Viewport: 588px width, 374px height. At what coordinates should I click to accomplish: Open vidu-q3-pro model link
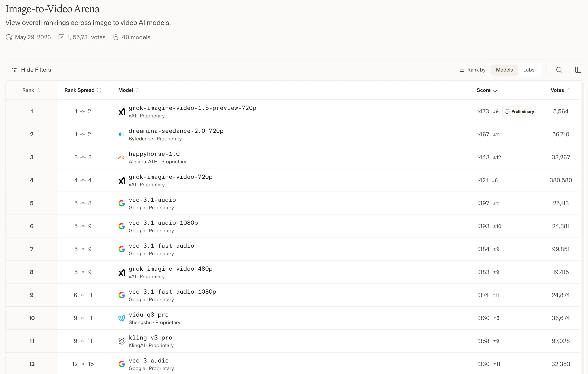point(148,315)
